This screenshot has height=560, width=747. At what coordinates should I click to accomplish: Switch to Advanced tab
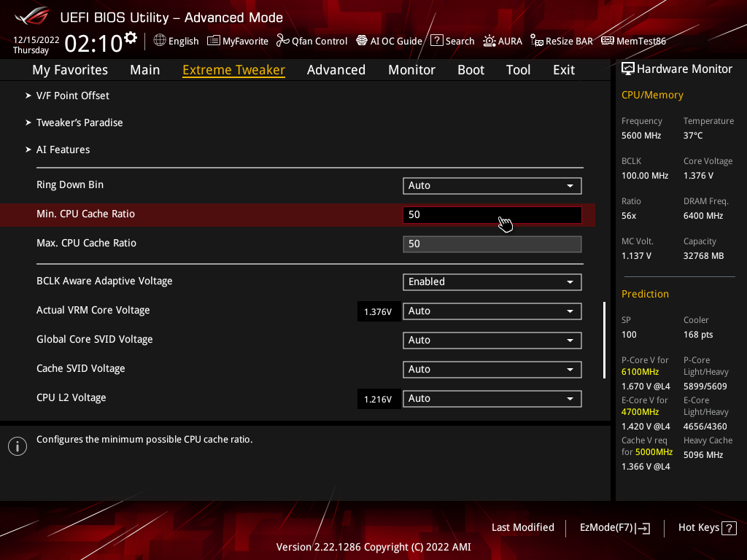pos(336,70)
